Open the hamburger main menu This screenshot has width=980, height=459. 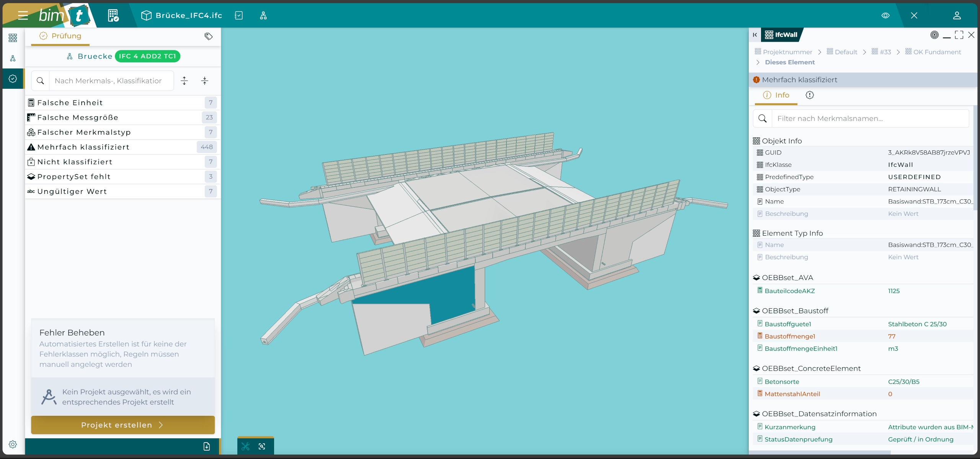tap(23, 15)
